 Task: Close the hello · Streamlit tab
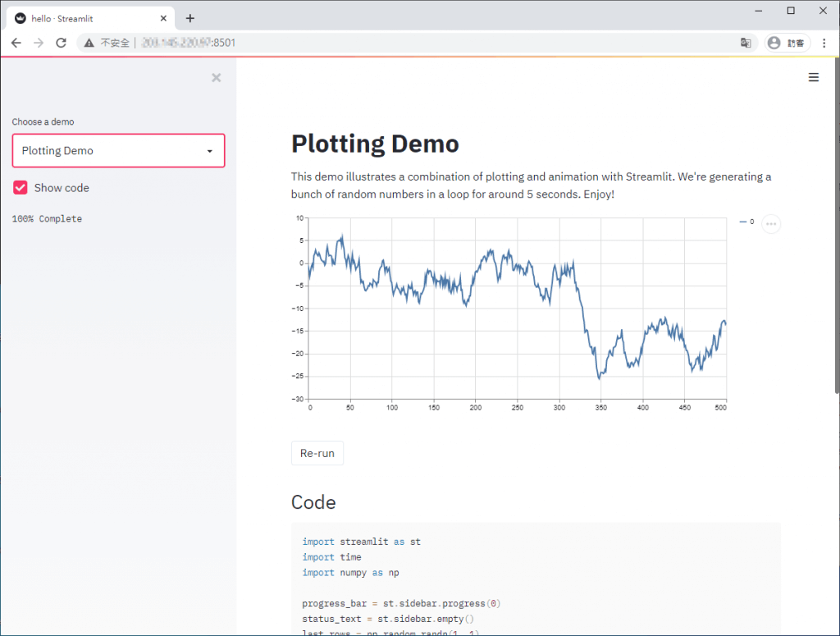pyautogui.click(x=164, y=18)
